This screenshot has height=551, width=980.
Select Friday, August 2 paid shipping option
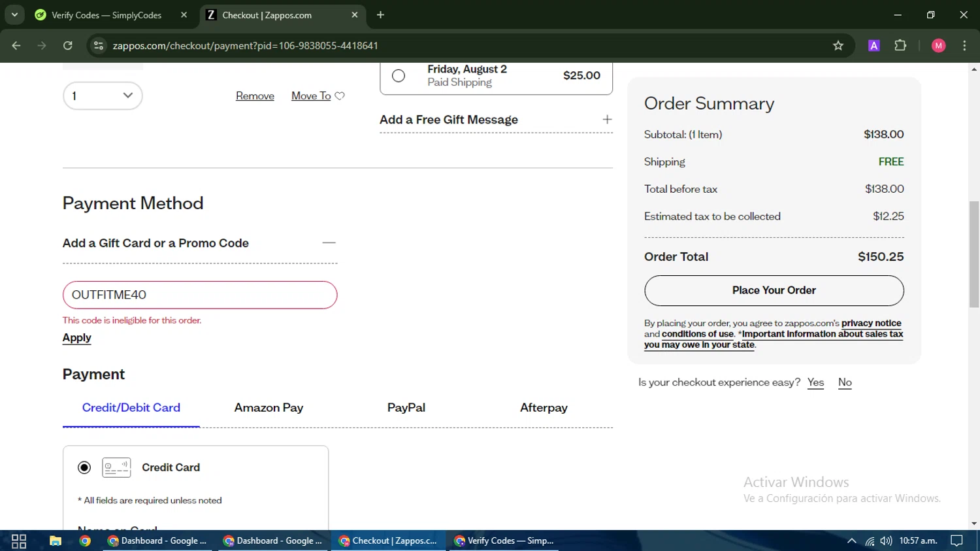coord(399,76)
